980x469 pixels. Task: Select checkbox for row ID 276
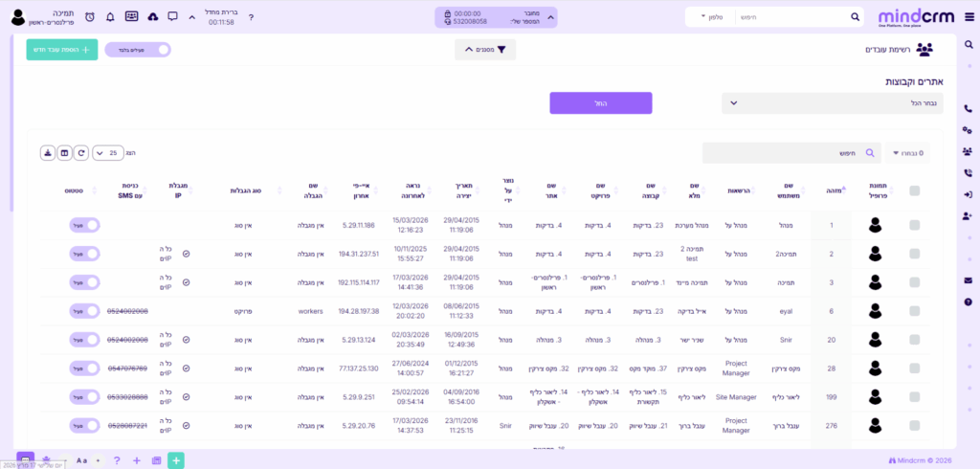[914, 426]
